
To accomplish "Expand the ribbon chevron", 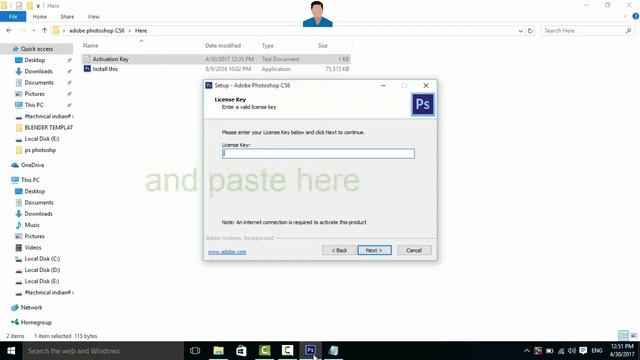I will (625, 17).
